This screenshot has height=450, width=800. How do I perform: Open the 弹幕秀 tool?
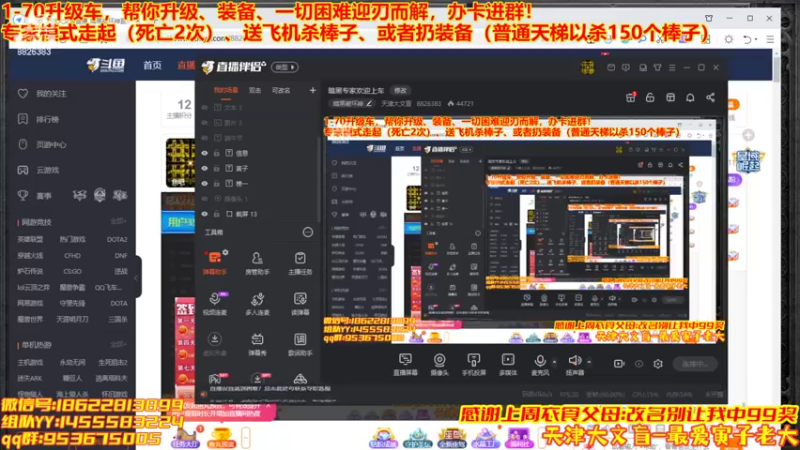(257, 344)
